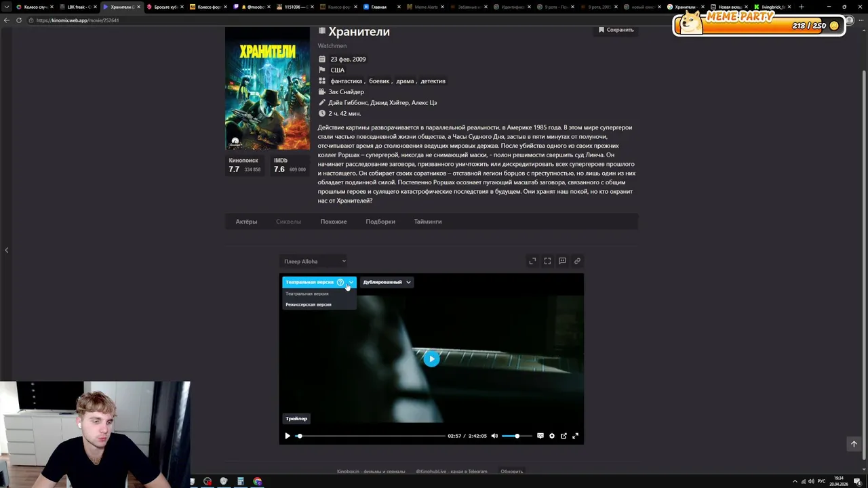
Task: Click the center play button on the video
Action: pyautogui.click(x=431, y=359)
